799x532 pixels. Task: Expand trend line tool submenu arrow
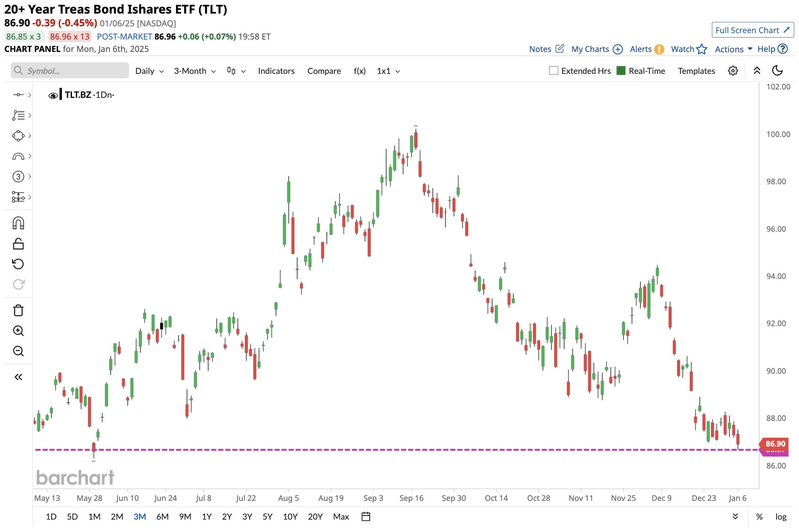coord(30,95)
